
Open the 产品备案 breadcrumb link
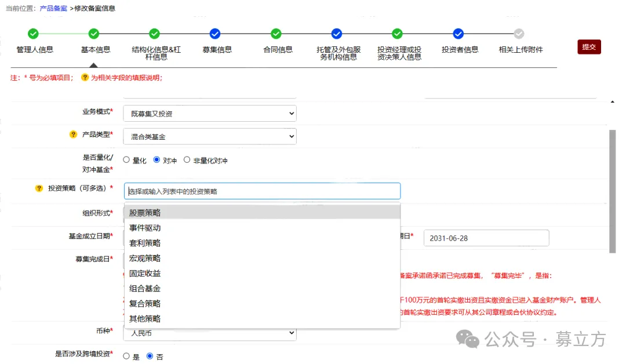(x=54, y=8)
